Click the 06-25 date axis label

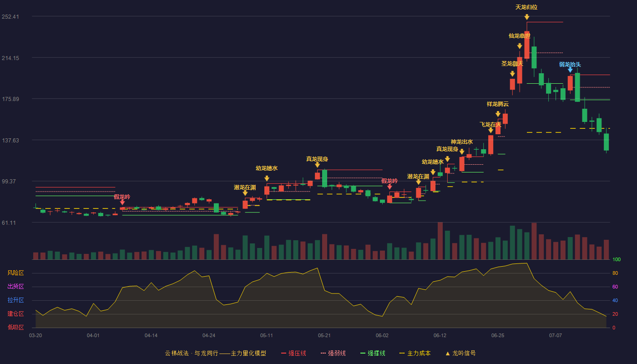click(498, 335)
